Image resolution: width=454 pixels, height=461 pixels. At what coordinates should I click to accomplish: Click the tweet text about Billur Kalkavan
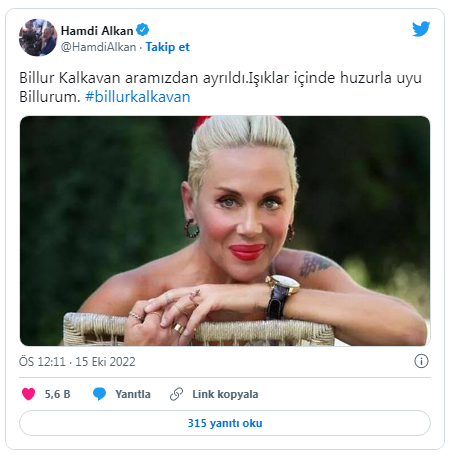(220, 87)
